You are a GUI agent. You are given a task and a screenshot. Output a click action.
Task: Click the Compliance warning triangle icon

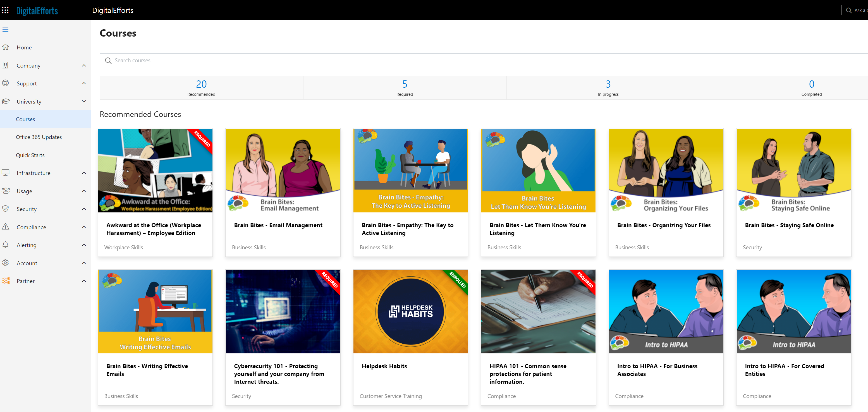pos(5,227)
